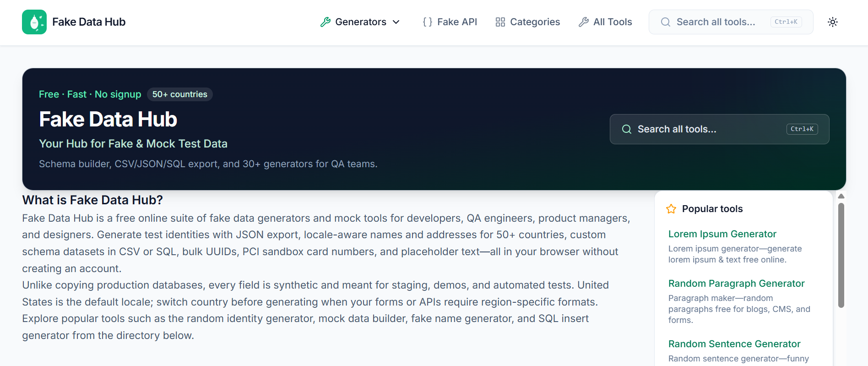Open the Lorem Ipsum Generator link
The height and width of the screenshot is (366, 868).
(x=722, y=234)
